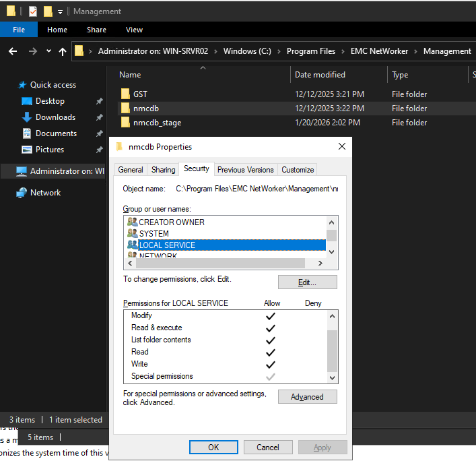Click the Modify permission row

(226, 315)
